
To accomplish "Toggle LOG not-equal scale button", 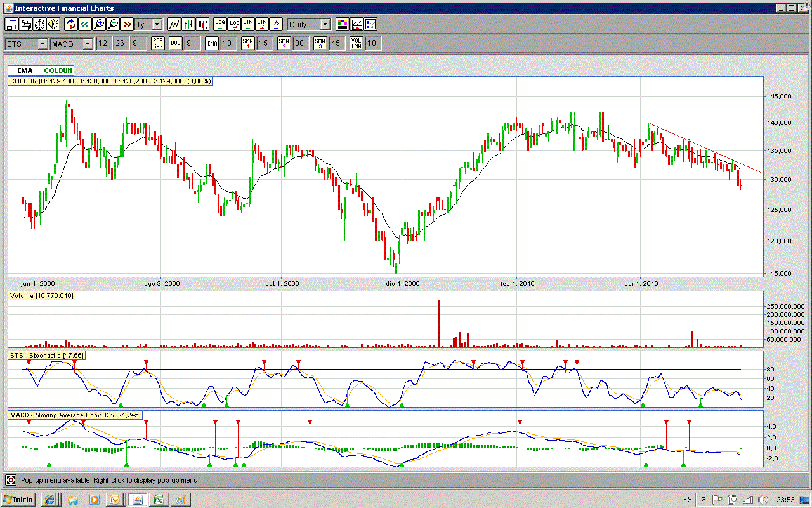I will tap(234, 24).
